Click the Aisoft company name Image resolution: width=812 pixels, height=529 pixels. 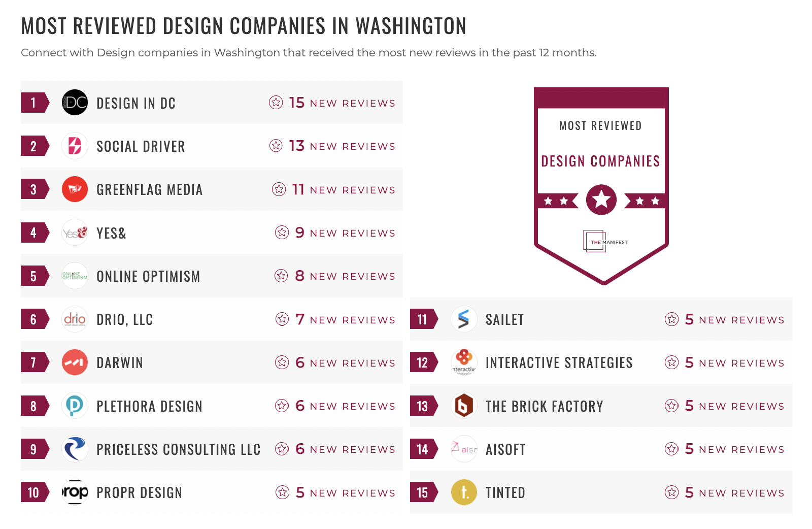click(x=505, y=449)
